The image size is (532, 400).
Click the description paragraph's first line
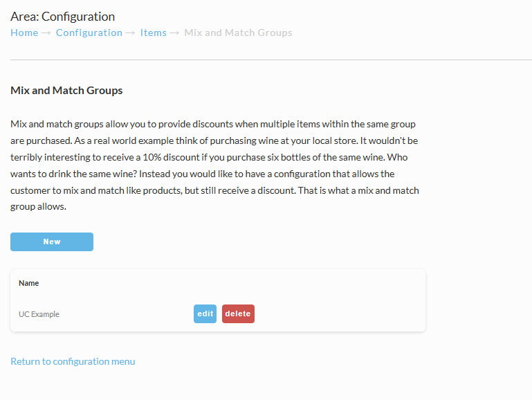coord(213,124)
